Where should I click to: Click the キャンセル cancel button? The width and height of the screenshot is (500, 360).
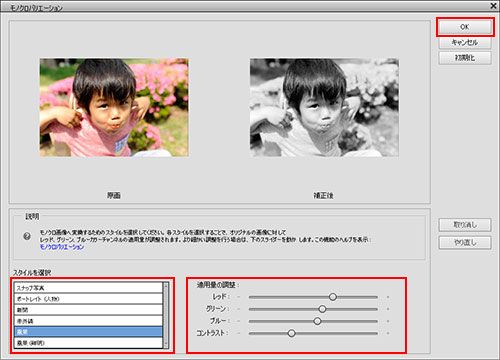coord(465,43)
